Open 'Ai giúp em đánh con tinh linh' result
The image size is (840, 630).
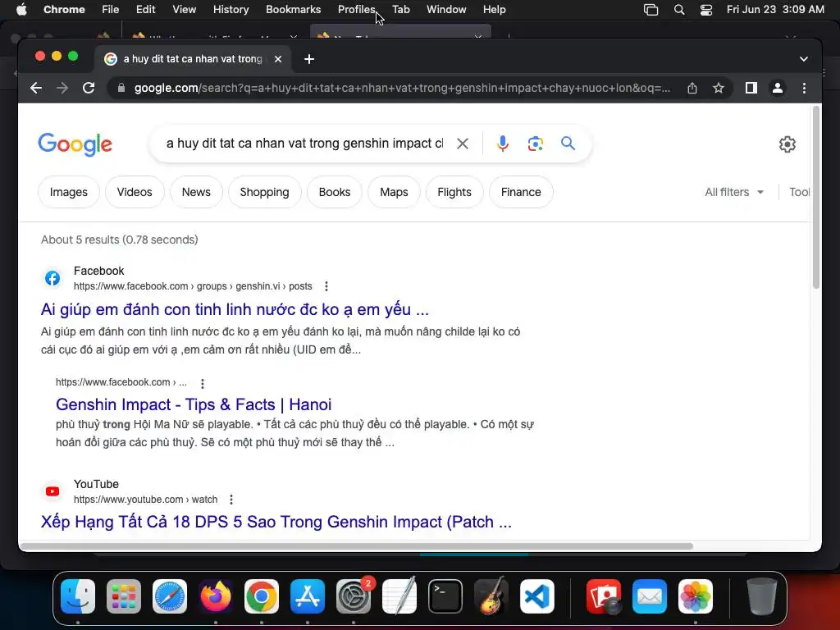[235, 309]
